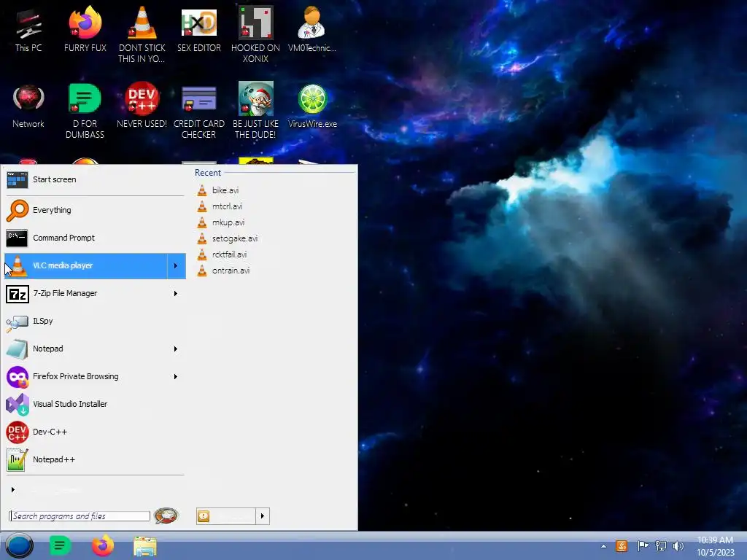Open Notepad from start menu
747x560 pixels.
click(x=86, y=349)
